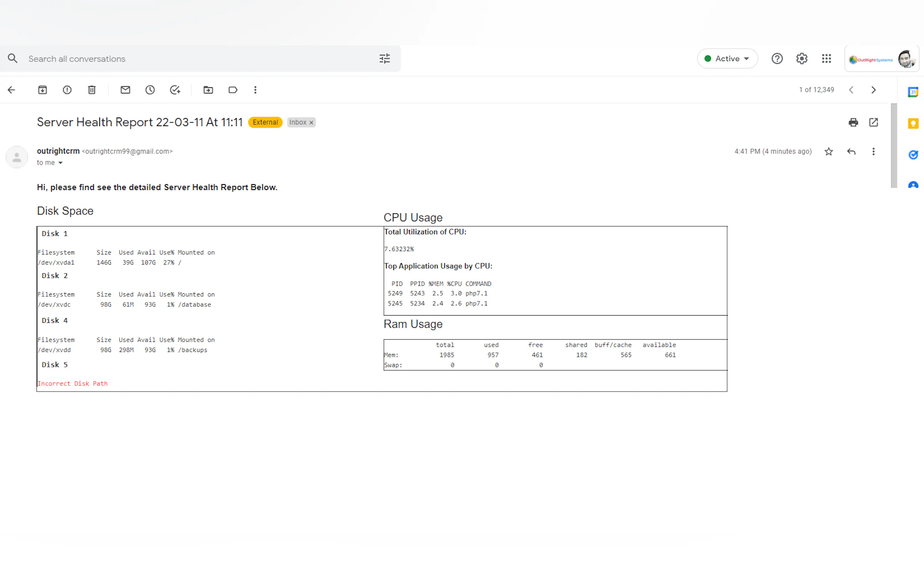
Task: Mark the email as unread
Action: coord(125,90)
